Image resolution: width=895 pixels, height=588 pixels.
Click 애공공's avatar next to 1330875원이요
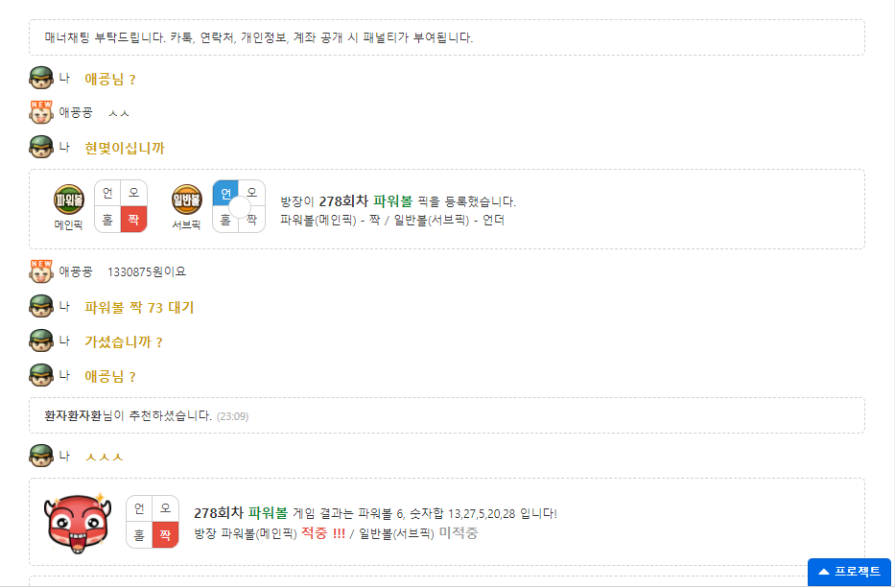tap(41, 271)
